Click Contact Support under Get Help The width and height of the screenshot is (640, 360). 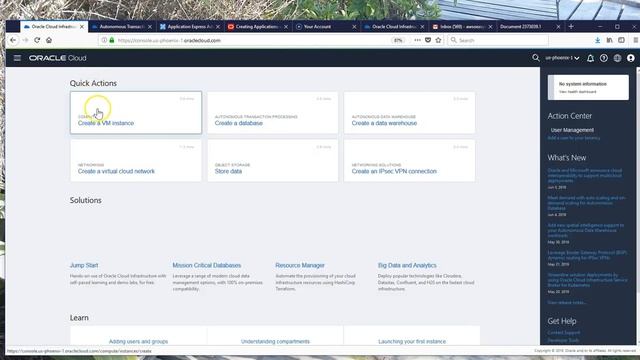(x=564, y=332)
